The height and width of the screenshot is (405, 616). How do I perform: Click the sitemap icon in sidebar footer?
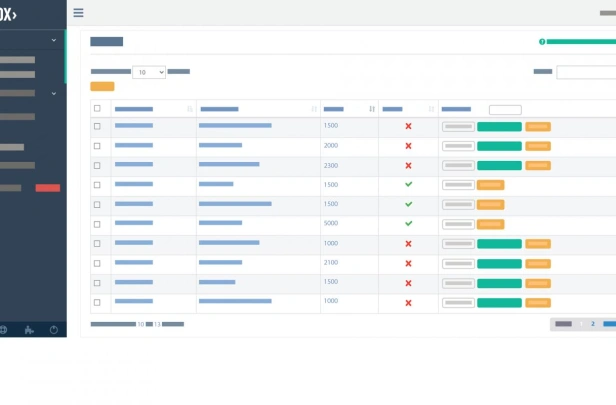(x=29, y=330)
